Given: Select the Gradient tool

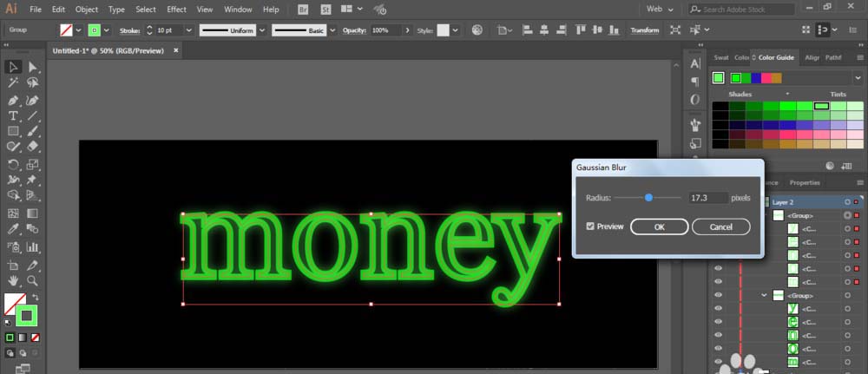Looking at the screenshot, I should [x=33, y=213].
